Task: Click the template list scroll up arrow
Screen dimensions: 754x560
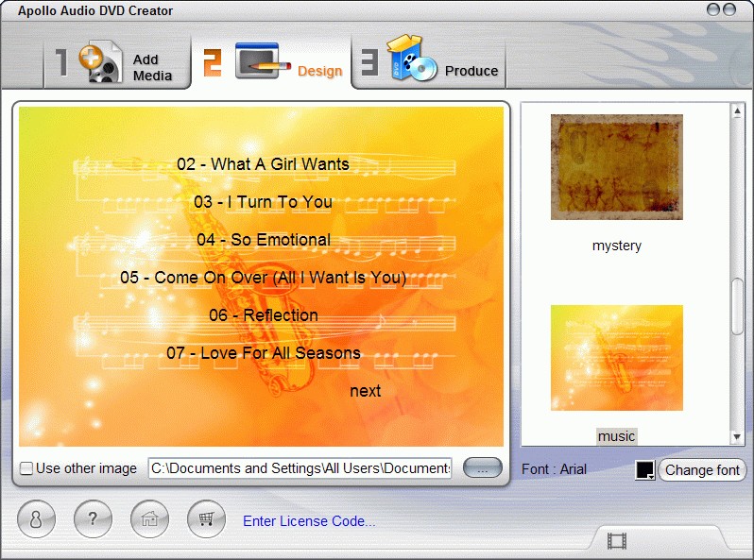Action: 737,111
